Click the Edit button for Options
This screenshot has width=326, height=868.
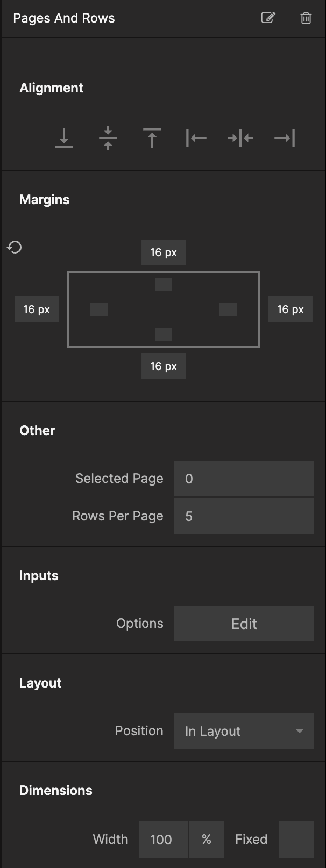point(244,624)
